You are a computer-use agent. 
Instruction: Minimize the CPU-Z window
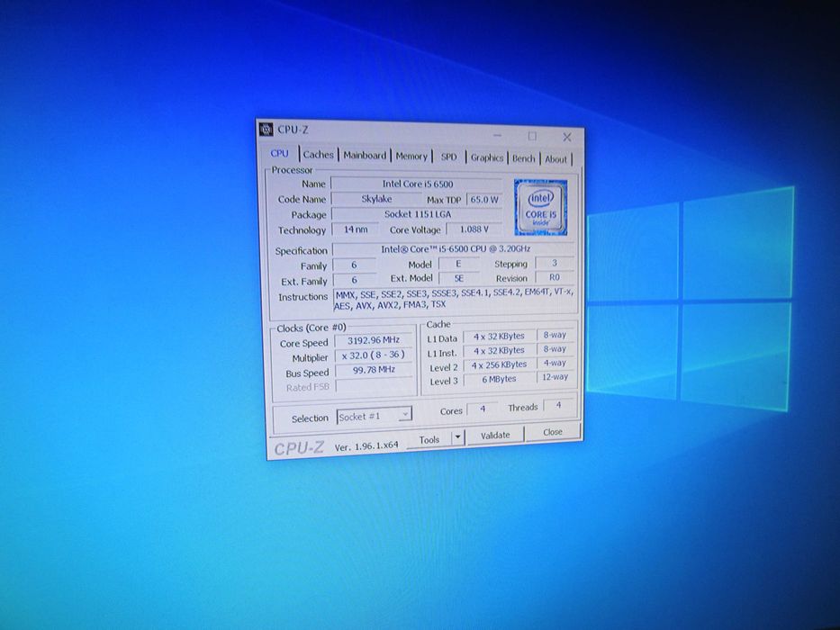pos(498,136)
